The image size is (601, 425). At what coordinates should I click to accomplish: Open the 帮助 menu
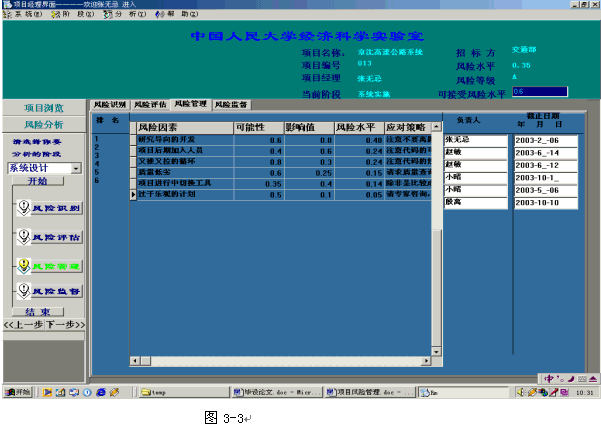coord(177,14)
